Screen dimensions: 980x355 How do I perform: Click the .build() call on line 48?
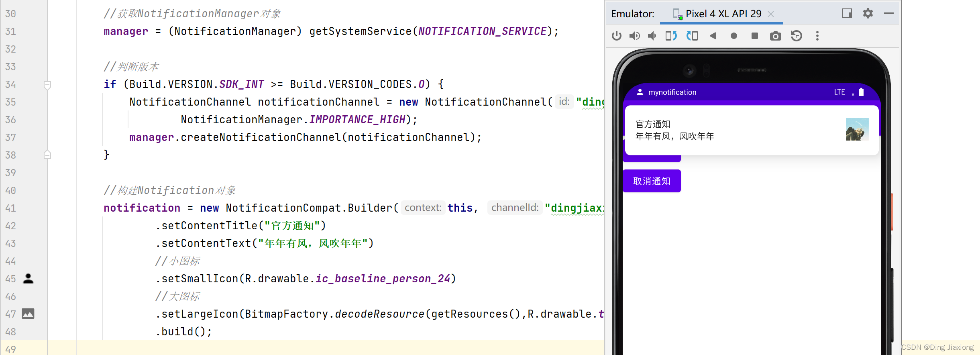coord(183,332)
